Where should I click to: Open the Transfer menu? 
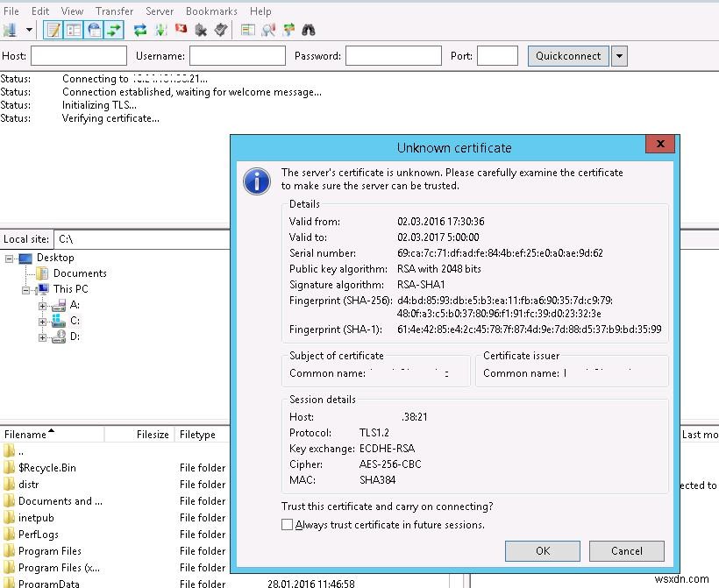click(x=114, y=11)
